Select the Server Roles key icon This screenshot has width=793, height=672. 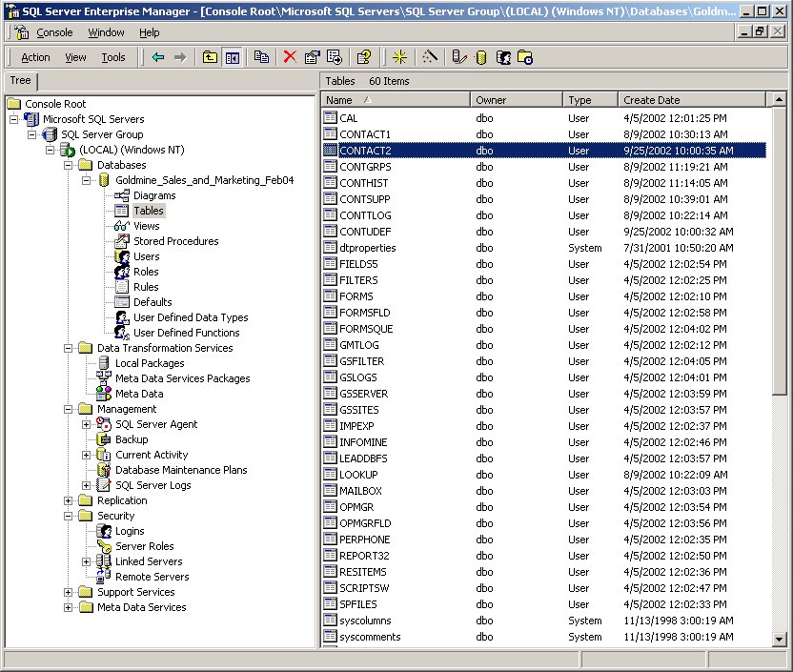click(104, 546)
